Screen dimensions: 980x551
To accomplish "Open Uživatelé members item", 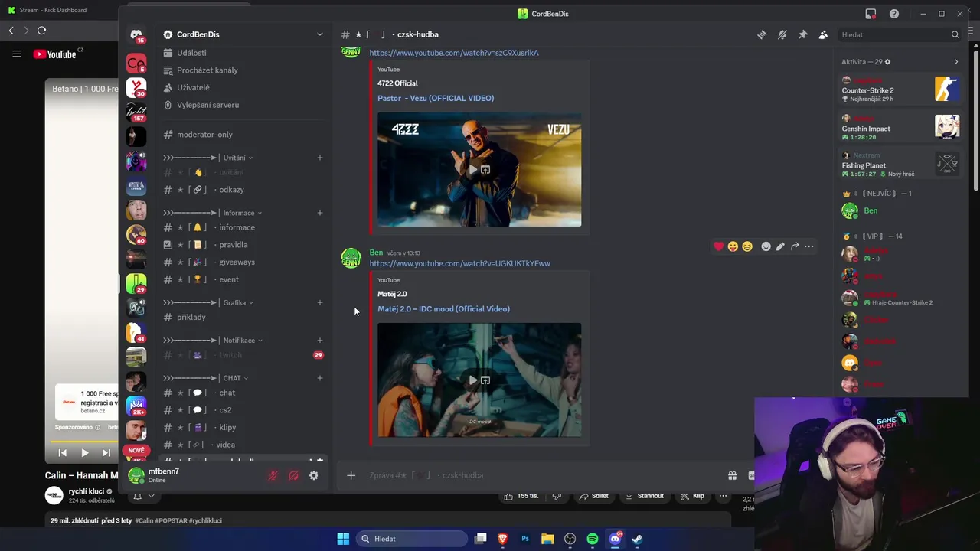I will (x=193, y=88).
